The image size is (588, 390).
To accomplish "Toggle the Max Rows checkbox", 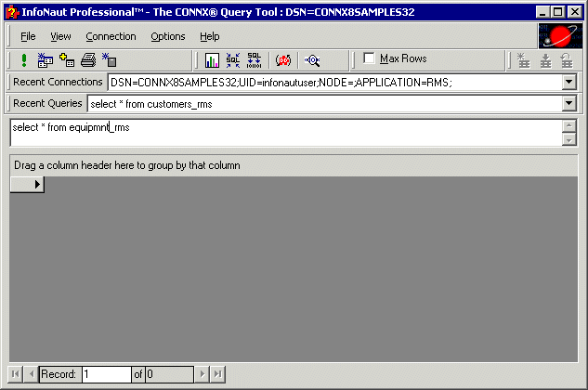I will coord(369,58).
